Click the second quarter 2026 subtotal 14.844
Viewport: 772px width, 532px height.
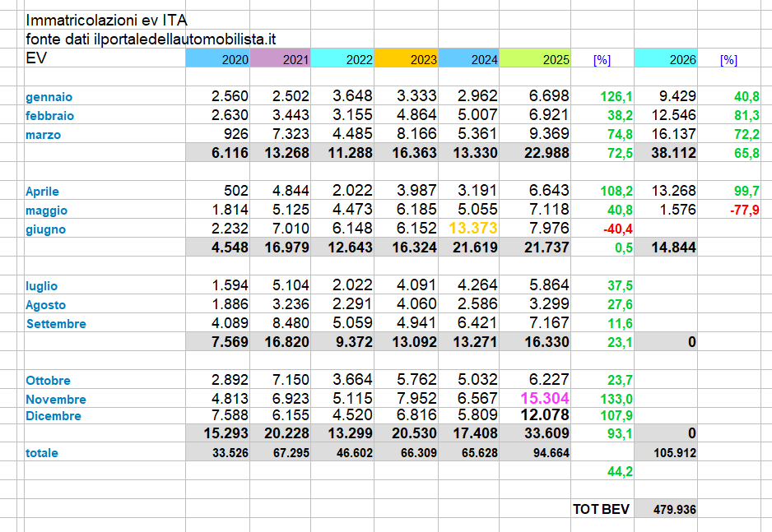coord(673,247)
